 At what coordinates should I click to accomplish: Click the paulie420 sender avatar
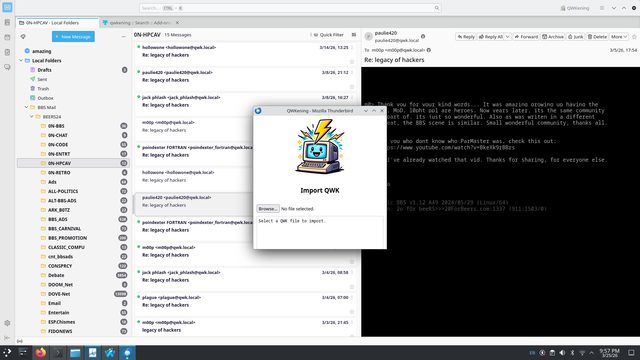click(x=369, y=37)
